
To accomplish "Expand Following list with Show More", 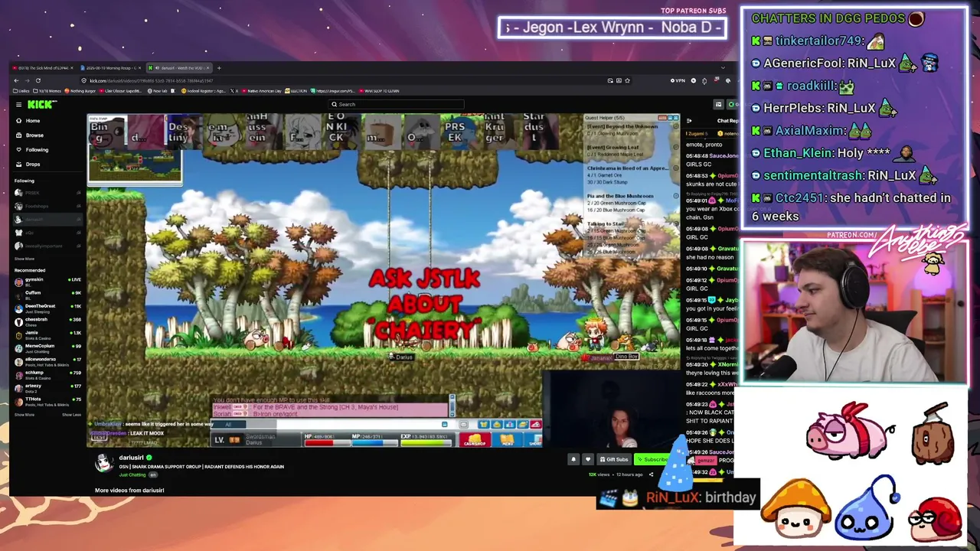I will point(24,259).
